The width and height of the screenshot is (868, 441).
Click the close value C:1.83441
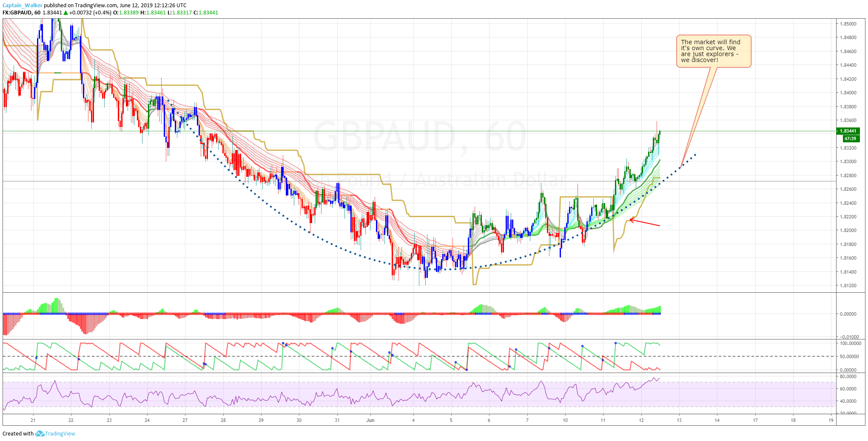click(x=206, y=13)
